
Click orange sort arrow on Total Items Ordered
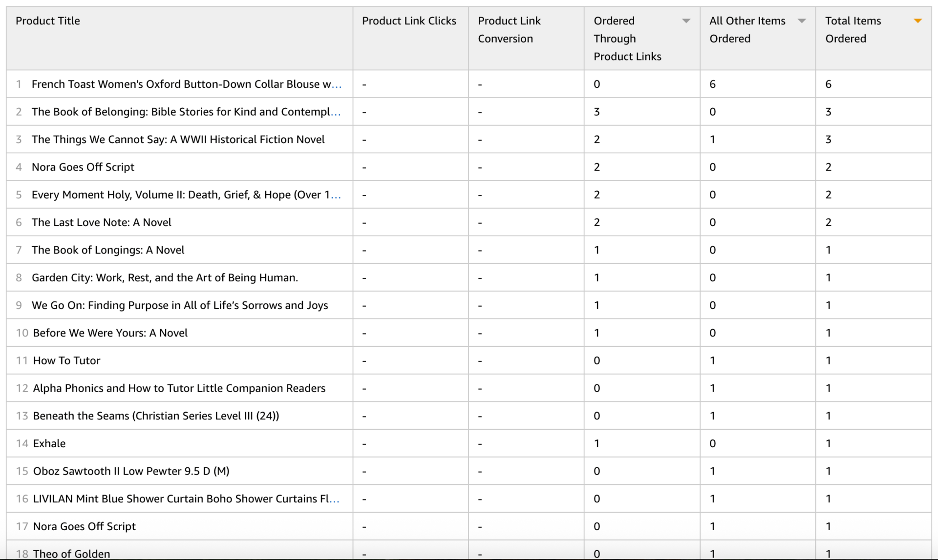click(x=917, y=21)
